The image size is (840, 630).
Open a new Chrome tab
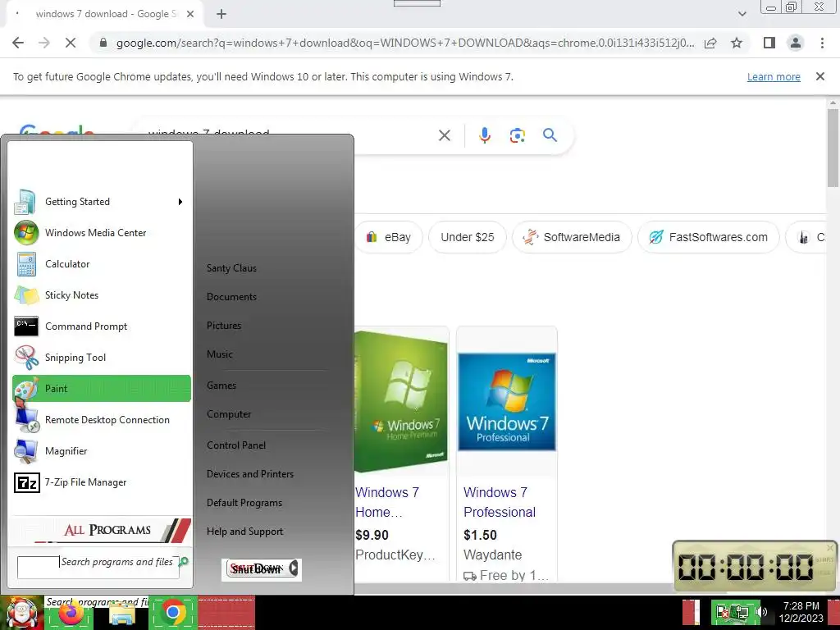pyautogui.click(x=221, y=14)
